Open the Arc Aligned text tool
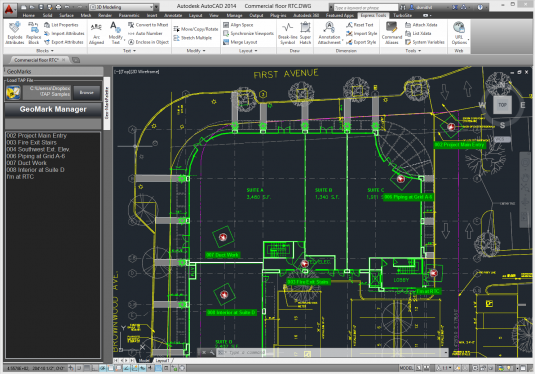 96,33
